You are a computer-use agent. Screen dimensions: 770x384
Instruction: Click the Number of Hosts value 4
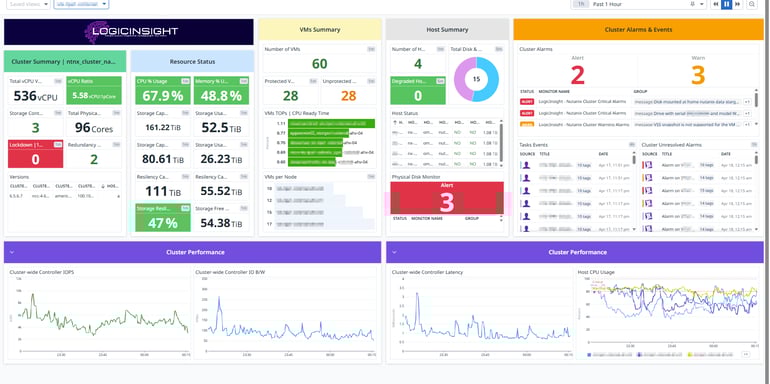pyautogui.click(x=418, y=64)
